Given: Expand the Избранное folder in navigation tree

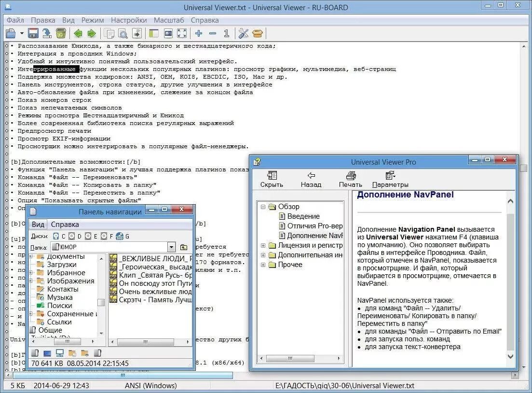Looking at the screenshot, I should pyautogui.click(x=31, y=273).
